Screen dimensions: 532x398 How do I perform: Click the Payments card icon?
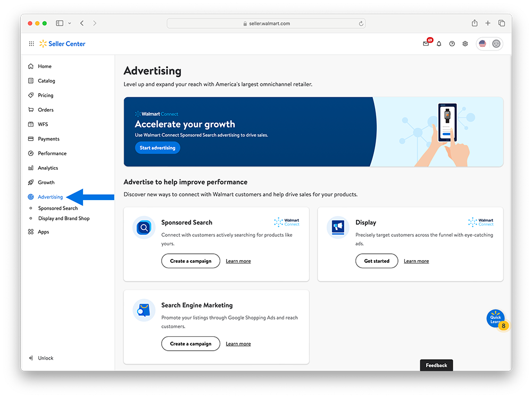pyautogui.click(x=31, y=139)
